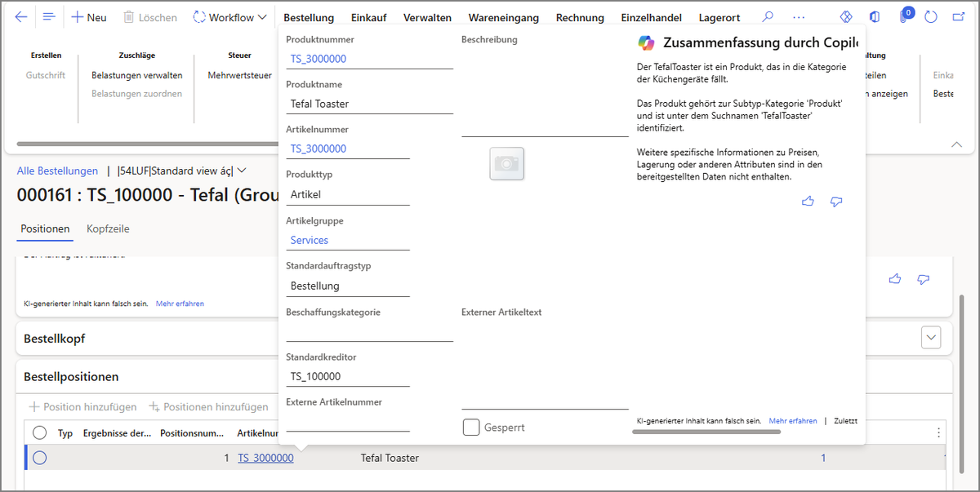Select the Positionen tab

tap(45, 229)
